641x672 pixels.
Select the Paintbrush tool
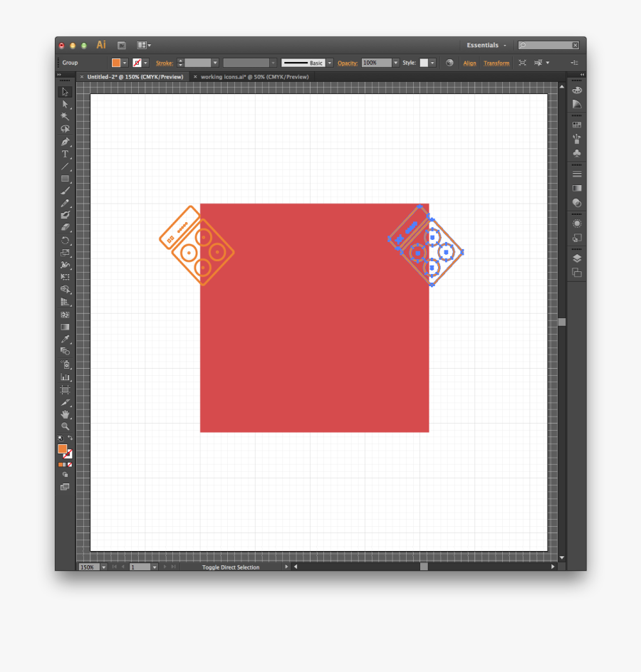65,191
